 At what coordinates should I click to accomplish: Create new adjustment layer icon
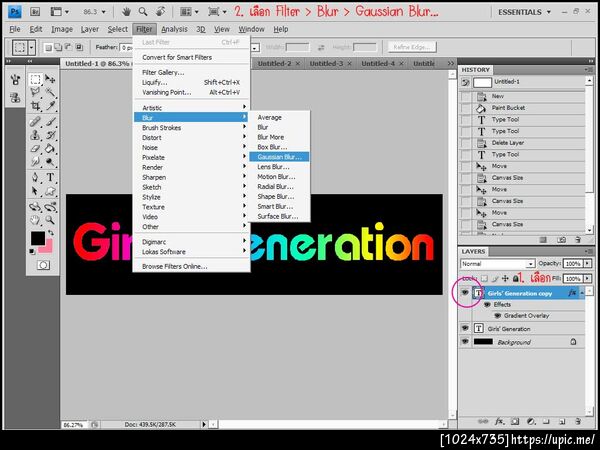[x=531, y=421]
